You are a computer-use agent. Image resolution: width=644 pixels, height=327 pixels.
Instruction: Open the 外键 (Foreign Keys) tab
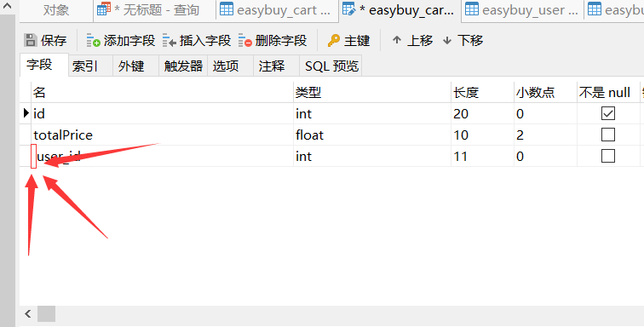point(136,66)
